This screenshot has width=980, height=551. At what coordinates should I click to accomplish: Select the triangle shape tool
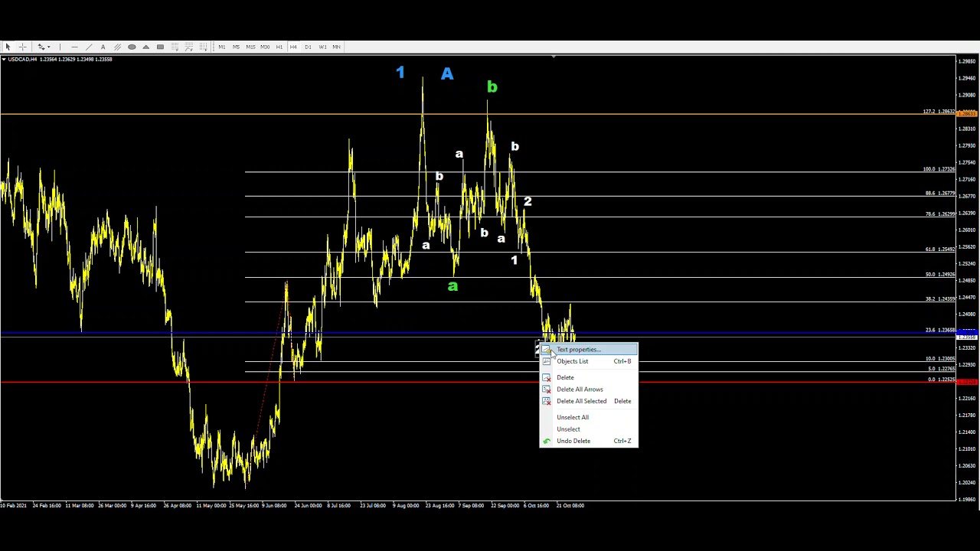tap(145, 47)
